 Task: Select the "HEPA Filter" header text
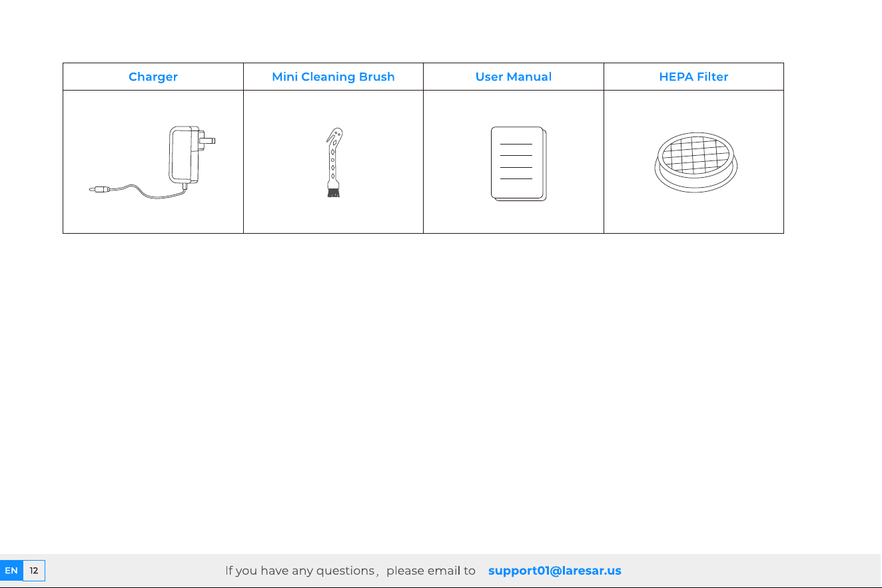click(693, 77)
